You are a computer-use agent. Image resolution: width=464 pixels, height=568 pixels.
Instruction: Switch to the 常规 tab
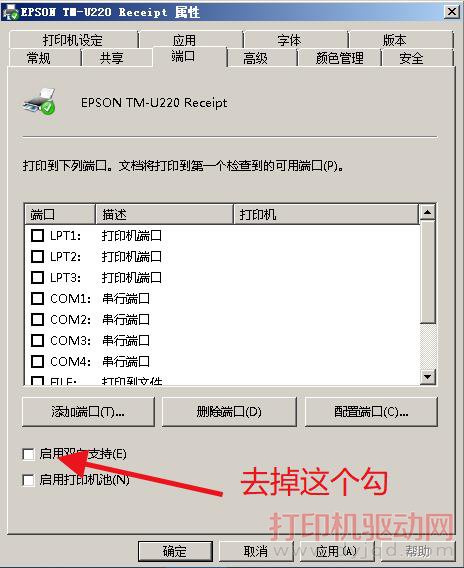39,58
